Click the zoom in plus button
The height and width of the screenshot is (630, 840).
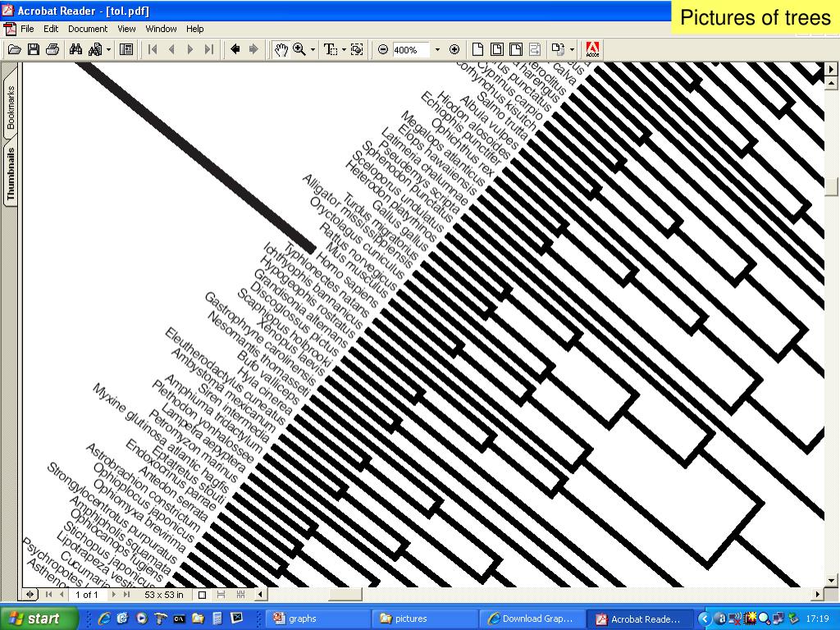454,50
